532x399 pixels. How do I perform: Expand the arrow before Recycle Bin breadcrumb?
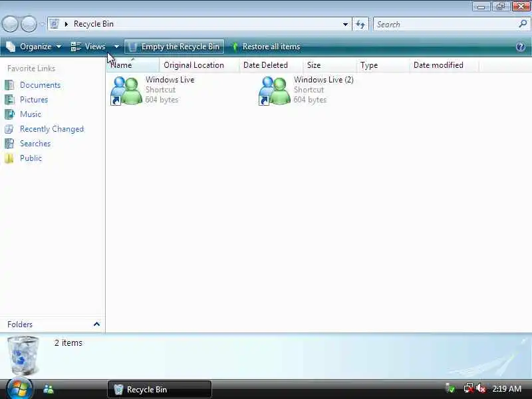pyautogui.click(x=66, y=24)
